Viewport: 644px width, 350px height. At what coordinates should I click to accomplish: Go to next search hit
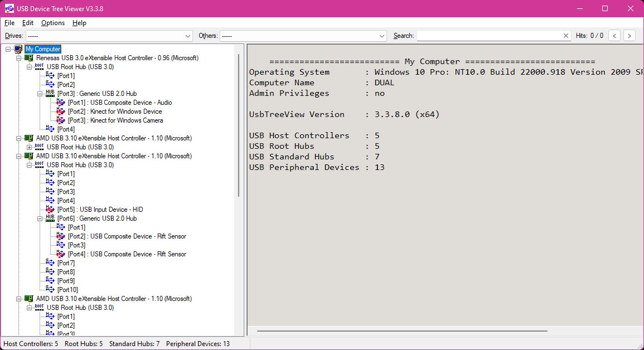click(629, 36)
